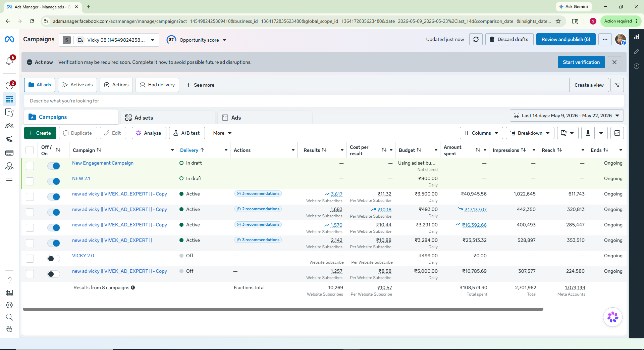Screen dimensions: 644x350
Task: Open the VICKY 2.0 campaign link
Action: pyautogui.click(x=83, y=256)
